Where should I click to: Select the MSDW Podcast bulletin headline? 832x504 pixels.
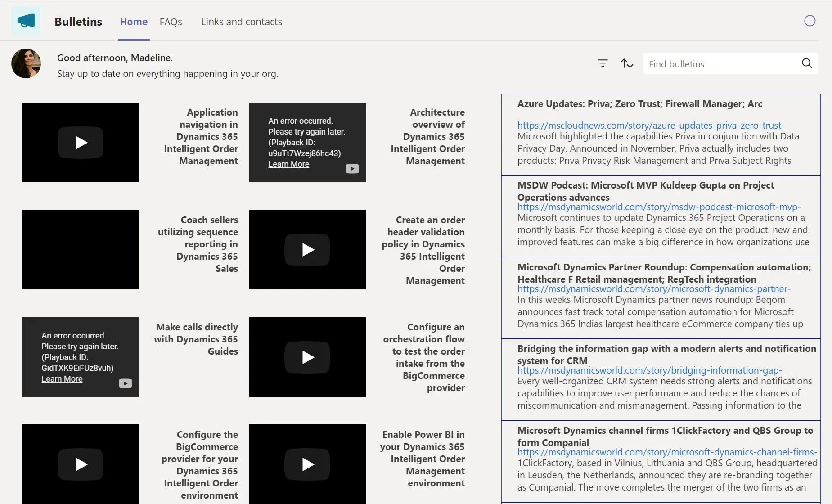tap(646, 191)
